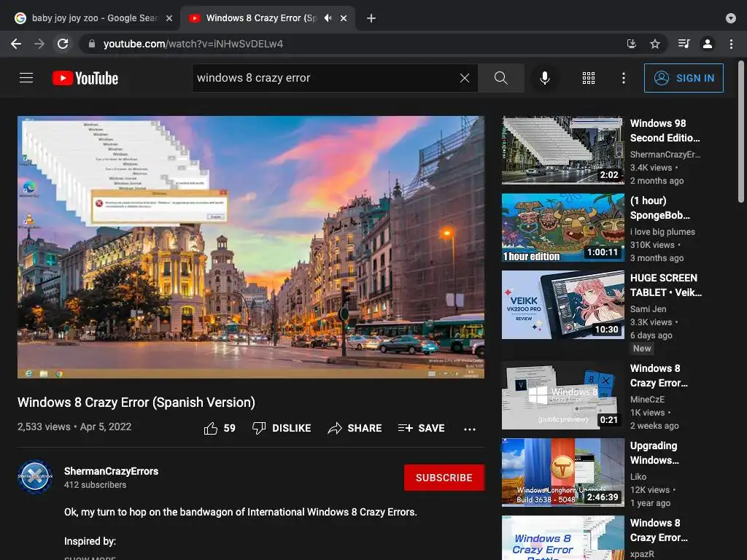Open "Upgrading Windows..." video title
747x560 pixels.
[x=654, y=453]
